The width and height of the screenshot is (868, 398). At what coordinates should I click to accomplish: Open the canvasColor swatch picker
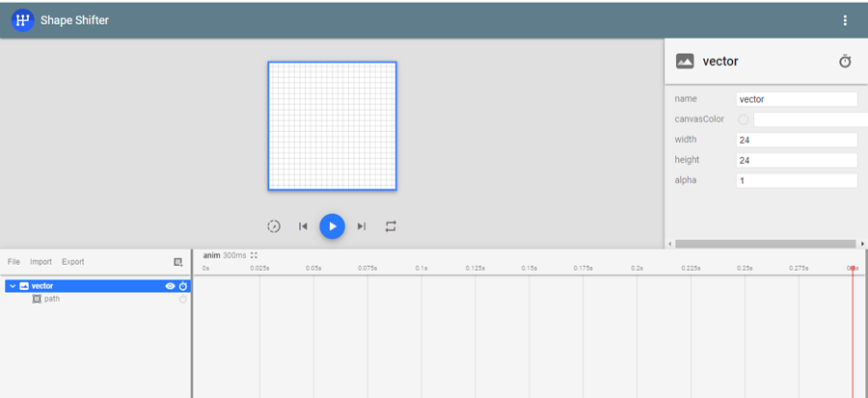coord(744,119)
